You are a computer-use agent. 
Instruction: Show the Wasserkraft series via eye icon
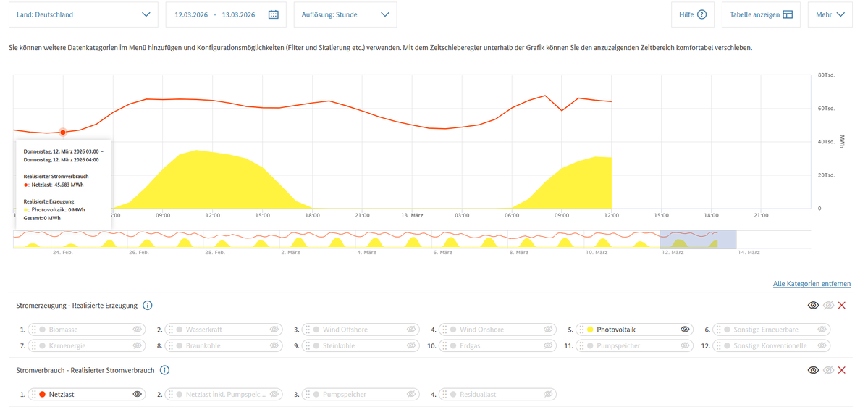point(274,330)
